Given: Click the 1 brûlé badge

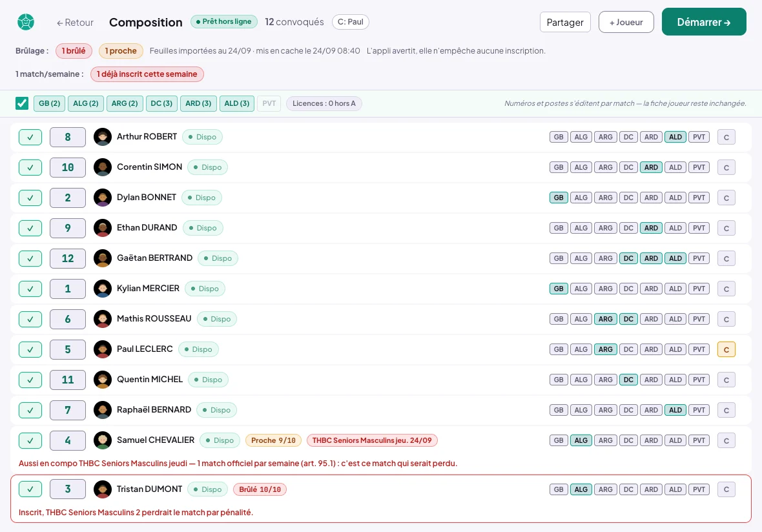Looking at the screenshot, I should click(74, 51).
